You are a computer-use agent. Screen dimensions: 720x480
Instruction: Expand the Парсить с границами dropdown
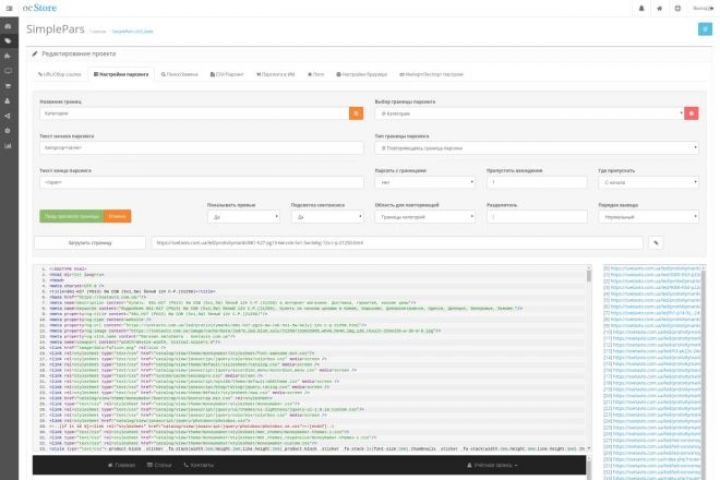425,182
